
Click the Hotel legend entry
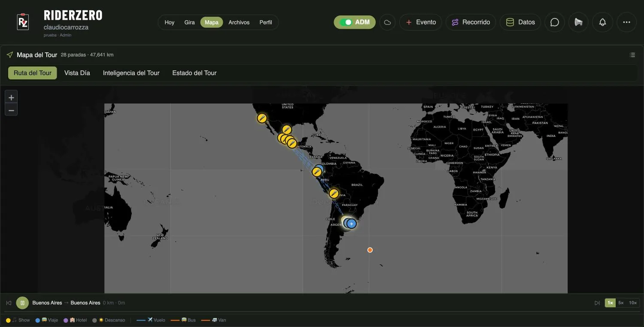coord(76,320)
